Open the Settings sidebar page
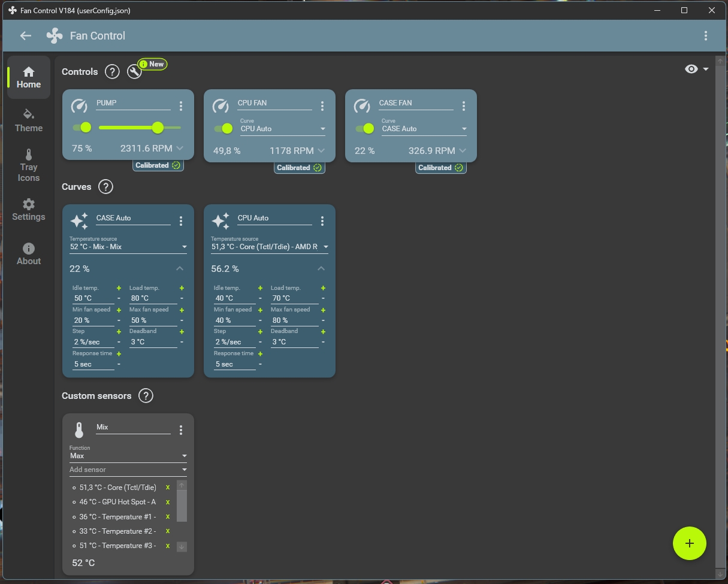Image resolution: width=728 pixels, height=584 pixels. [x=29, y=210]
